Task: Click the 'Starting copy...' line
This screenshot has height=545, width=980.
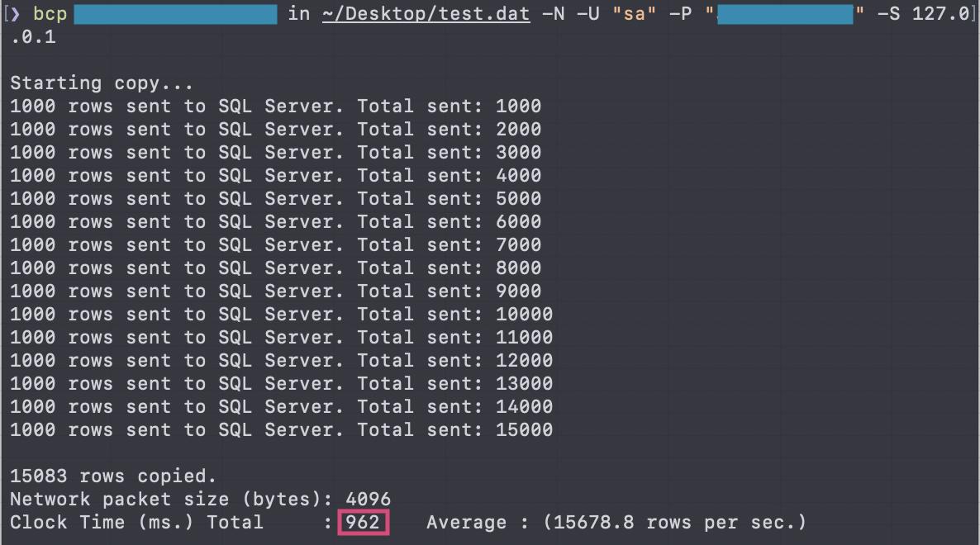Action: click(x=102, y=83)
